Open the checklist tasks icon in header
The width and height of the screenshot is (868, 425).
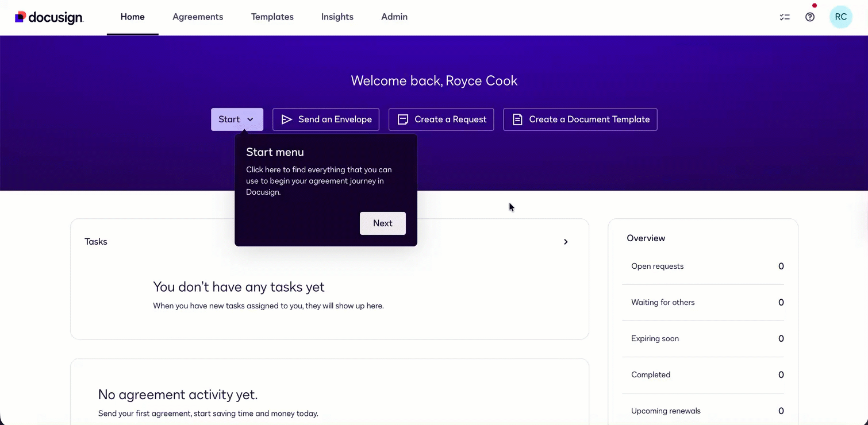(x=785, y=17)
